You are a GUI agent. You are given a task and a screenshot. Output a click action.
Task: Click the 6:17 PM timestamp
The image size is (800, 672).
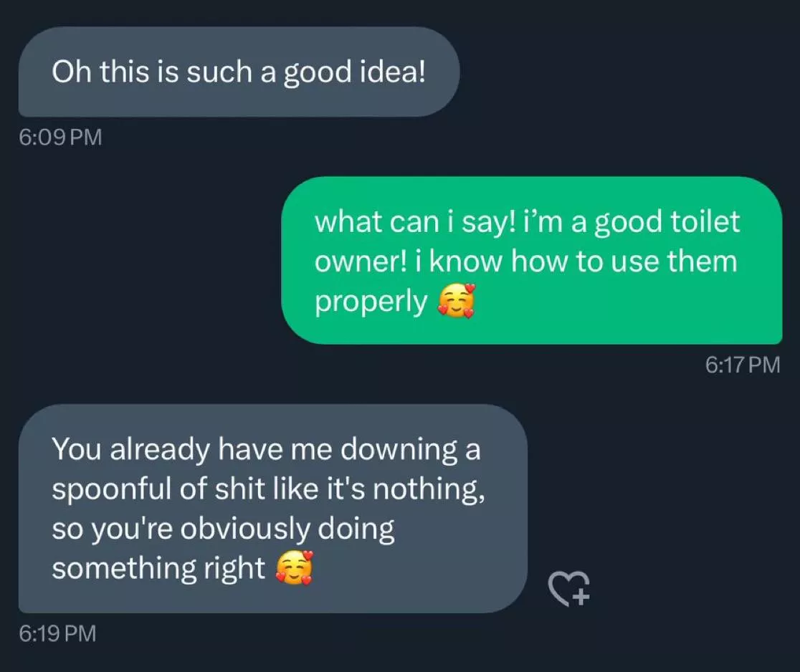click(743, 365)
